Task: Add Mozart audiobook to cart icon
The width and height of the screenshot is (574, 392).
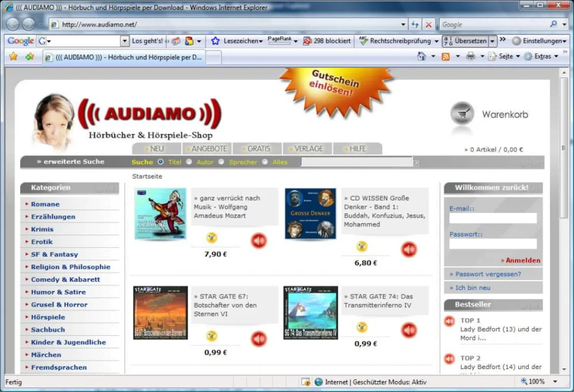Action: pyautogui.click(x=212, y=238)
